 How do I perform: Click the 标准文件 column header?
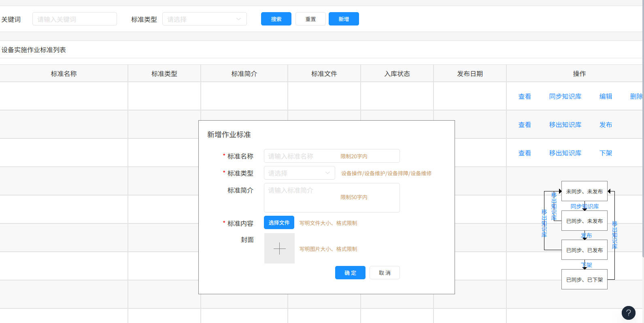[324, 74]
